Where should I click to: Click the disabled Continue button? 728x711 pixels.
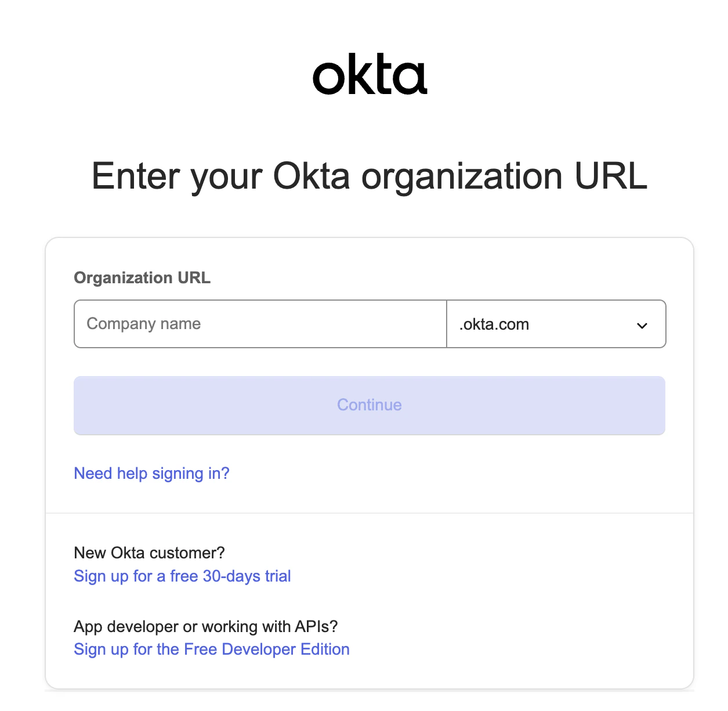(x=369, y=405)
